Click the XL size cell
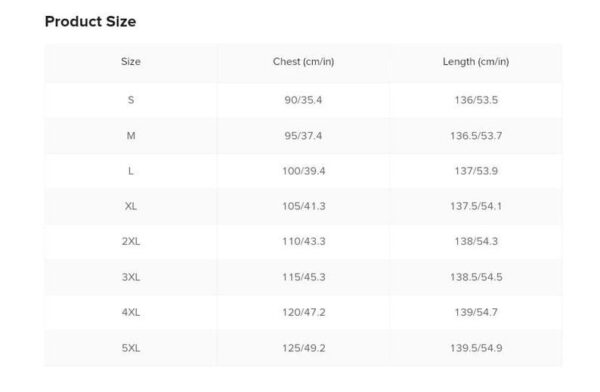The height and width of the screenshot is (392, 600). 131,206
